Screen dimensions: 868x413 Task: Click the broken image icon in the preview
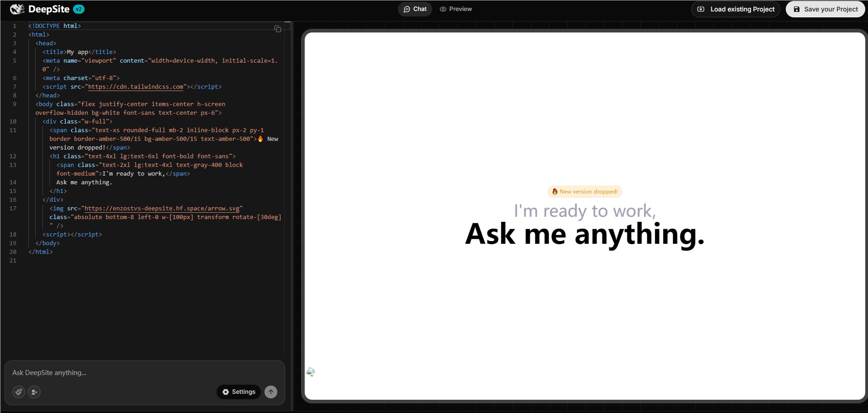[311, 372]
